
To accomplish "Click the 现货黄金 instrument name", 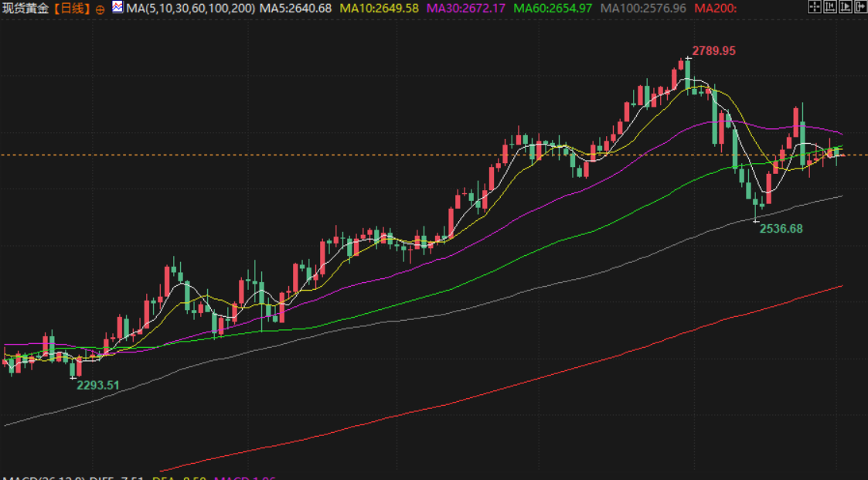I will point(26,9).
